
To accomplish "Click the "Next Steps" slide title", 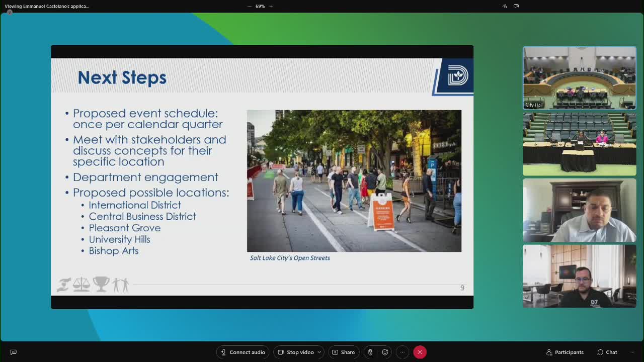I will (x=122, y=77).
